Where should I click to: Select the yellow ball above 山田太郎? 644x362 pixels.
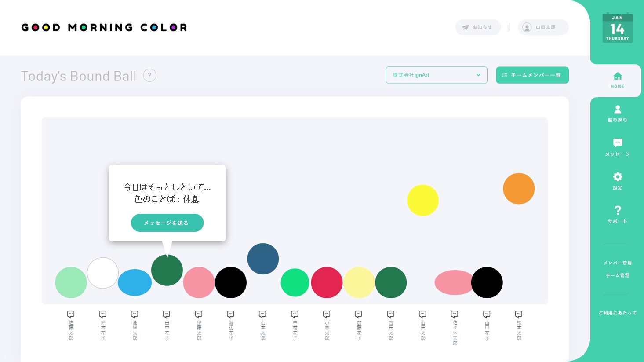click(x=422, y=201)
